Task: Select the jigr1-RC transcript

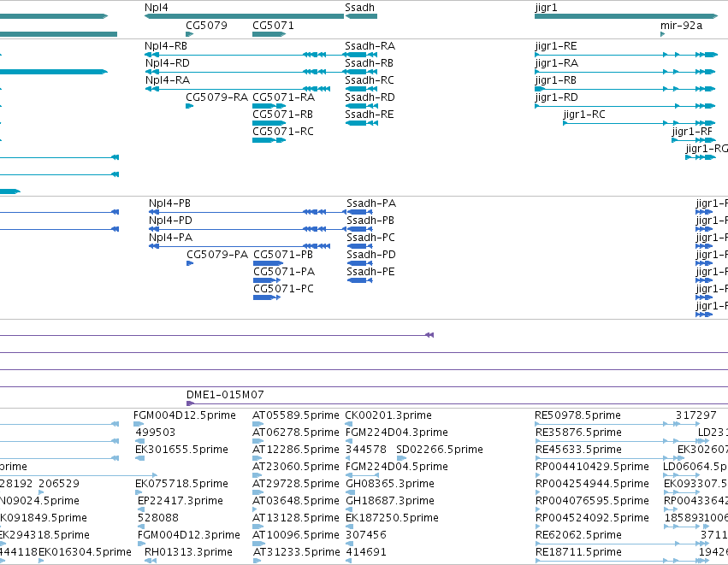Action: 584,115
